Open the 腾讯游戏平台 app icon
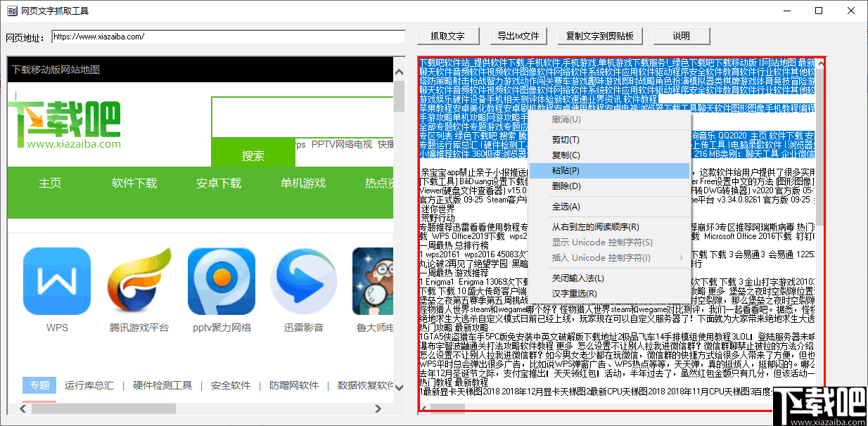868x426 pixels. coord(139,281)
